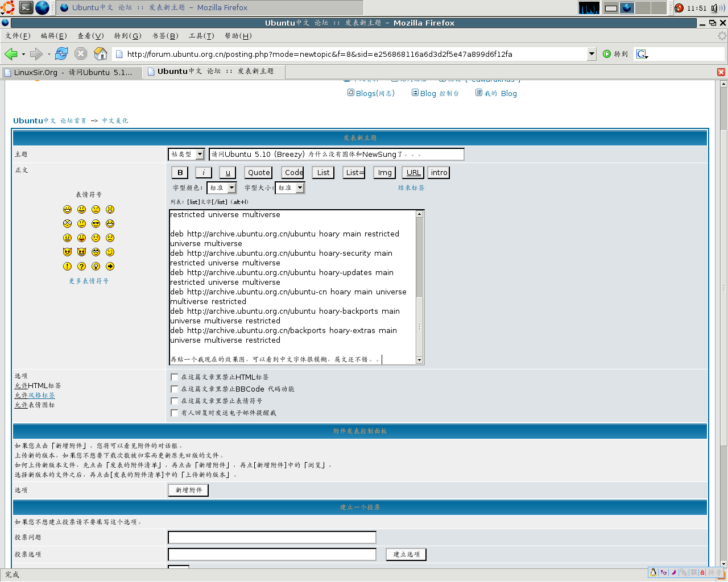
Task: Reload the current page
Action: click(x=61, y=54)
